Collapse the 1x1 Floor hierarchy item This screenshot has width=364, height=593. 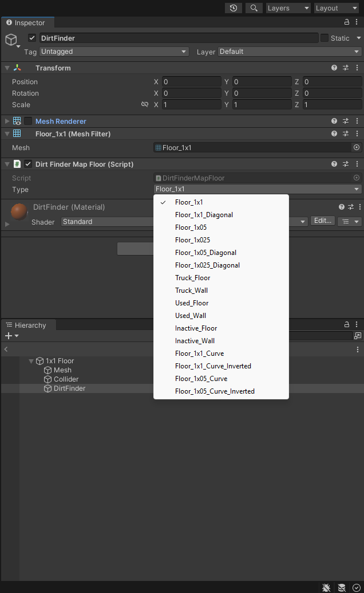pos(31,361)
